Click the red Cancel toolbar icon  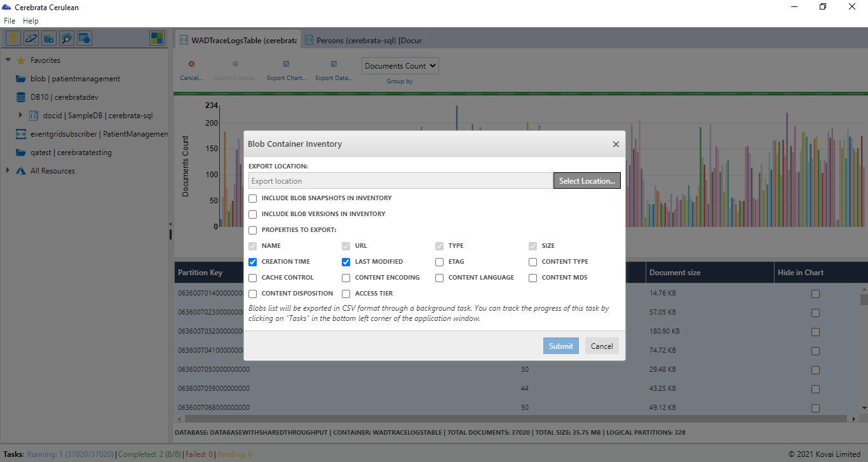tap(191, 64)
